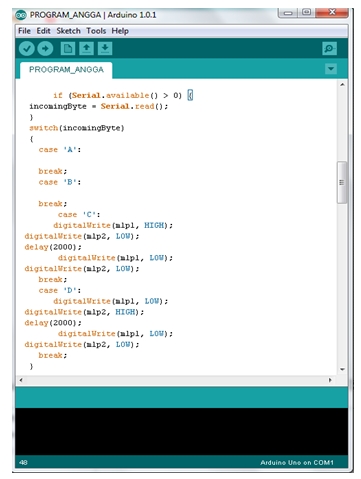Click the scroll down arrow of editor
The image size is (361, 479).
(342, 369)
